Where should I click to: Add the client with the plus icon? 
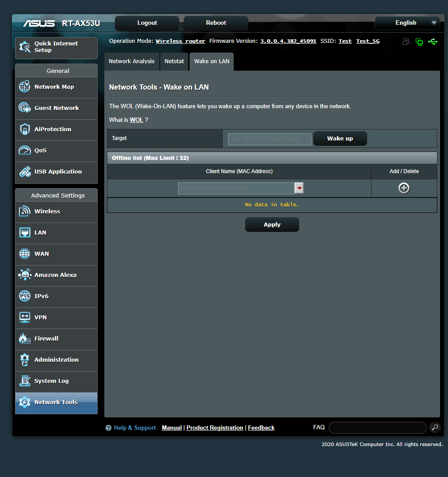(404, 188)
